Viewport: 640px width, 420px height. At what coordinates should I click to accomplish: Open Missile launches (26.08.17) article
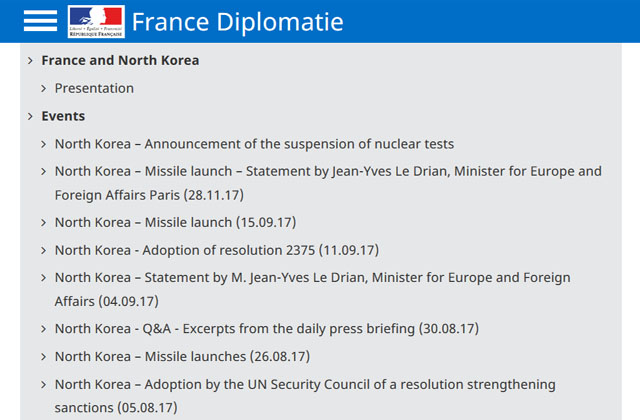182,356
